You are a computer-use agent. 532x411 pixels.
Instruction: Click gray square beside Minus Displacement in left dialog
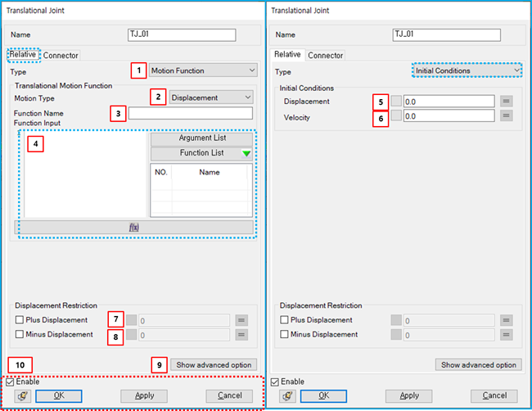coord(131,334)
